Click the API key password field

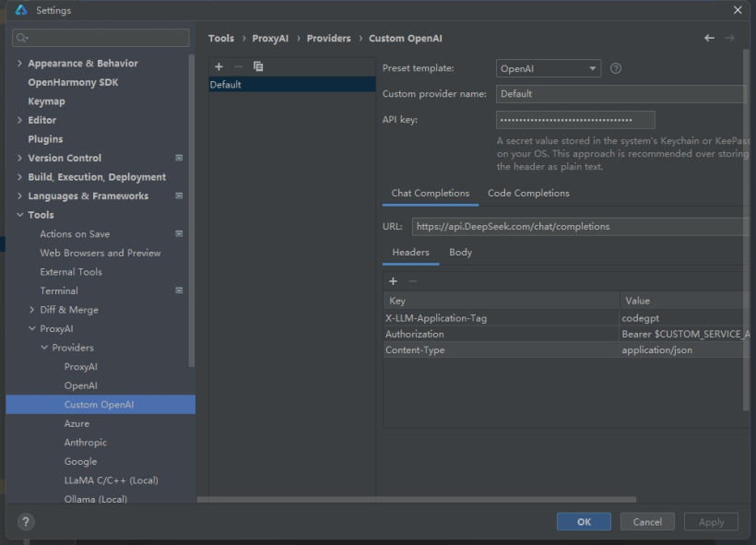pos(575,120)
